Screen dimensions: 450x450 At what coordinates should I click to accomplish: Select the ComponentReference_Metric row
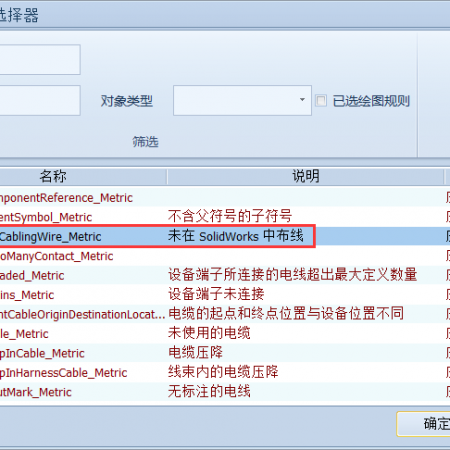[x=225, y=198]
